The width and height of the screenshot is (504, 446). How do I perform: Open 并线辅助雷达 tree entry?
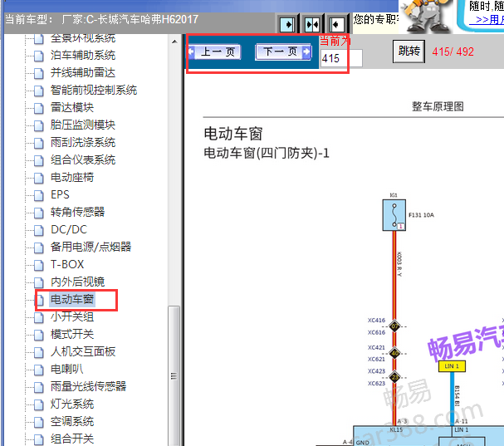[83, 72]
